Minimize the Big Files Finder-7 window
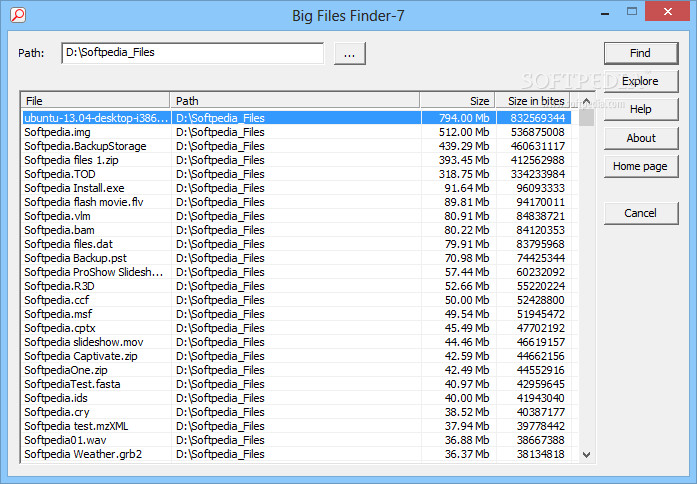The height and width of the screenshot is (484, 697). coord(605,12)
